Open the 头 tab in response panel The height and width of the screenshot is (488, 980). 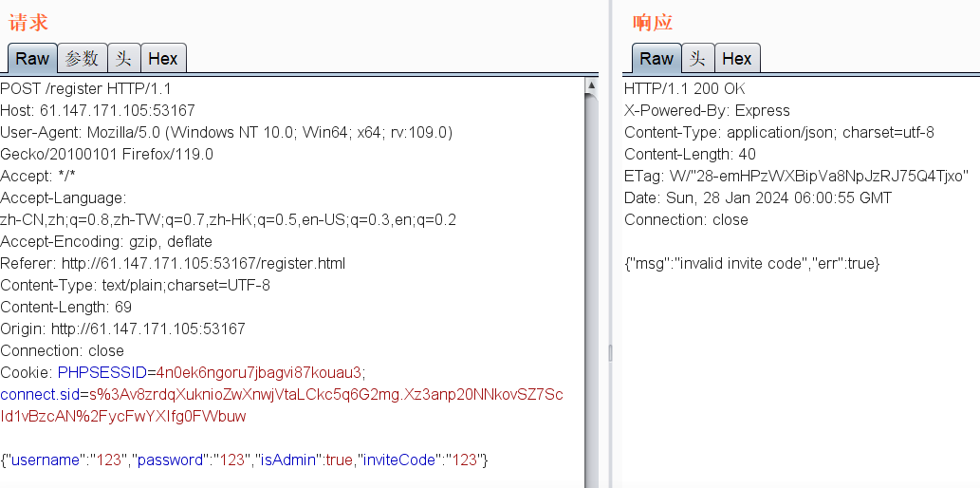click(697, 58)
